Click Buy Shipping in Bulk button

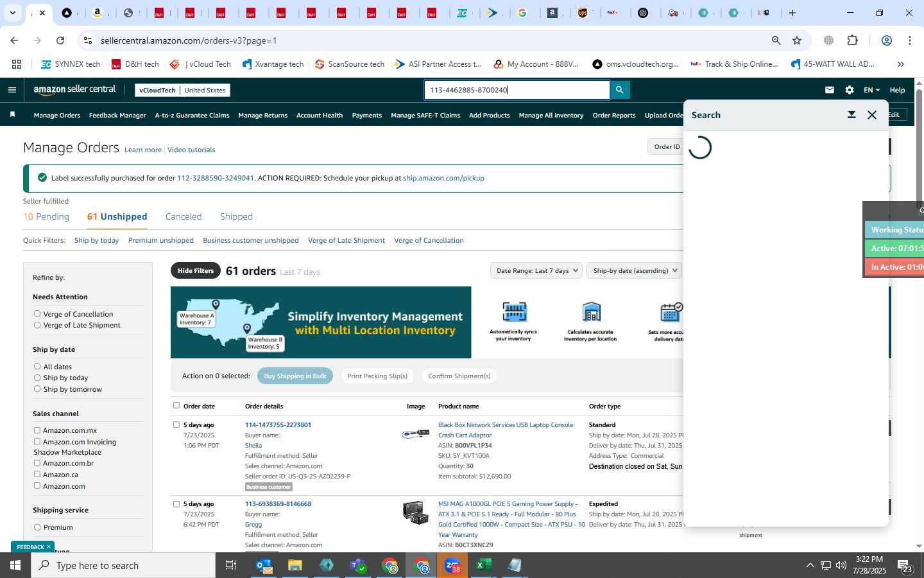[x=295, y=376]
